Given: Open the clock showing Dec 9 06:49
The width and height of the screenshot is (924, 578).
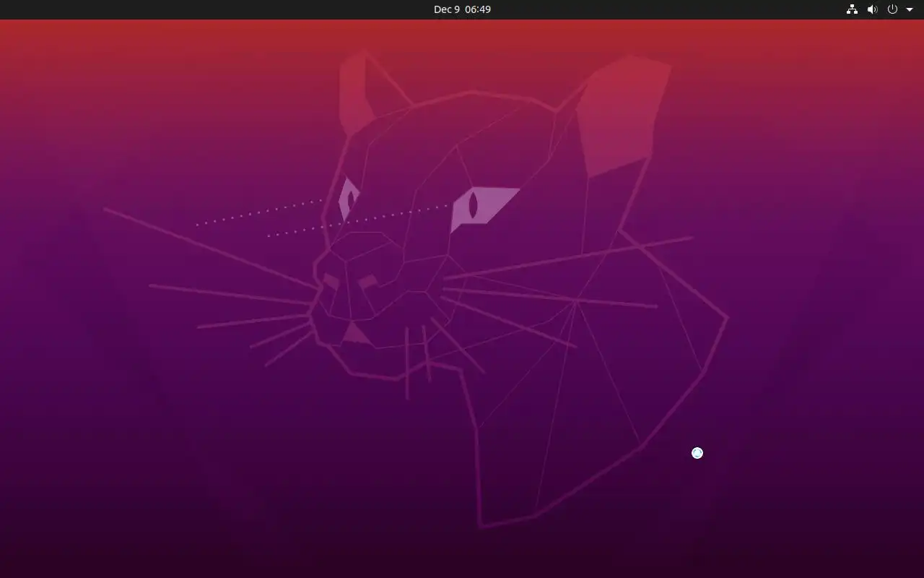Looking at the screenshot, I should (x=462, y=9).
